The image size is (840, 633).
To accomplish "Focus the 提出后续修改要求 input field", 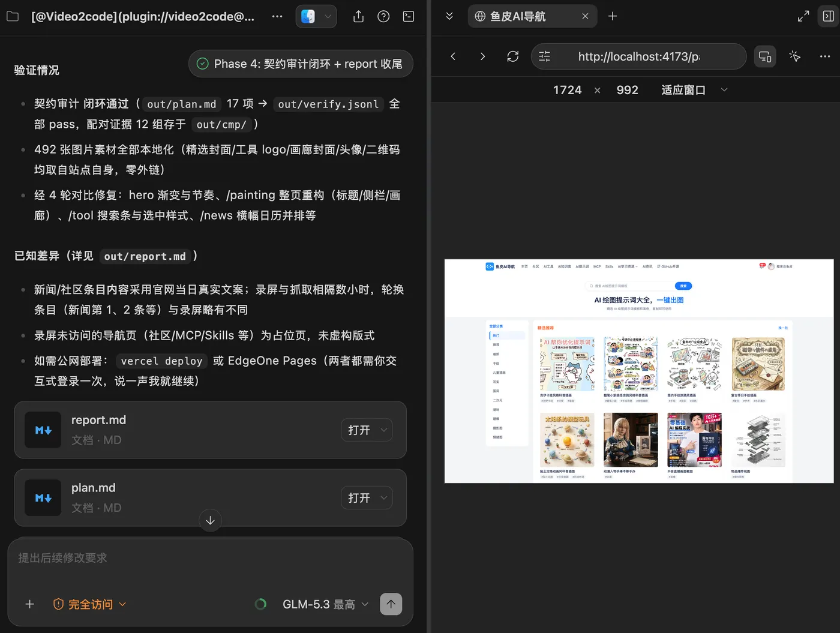I will (x=210, y=558).
